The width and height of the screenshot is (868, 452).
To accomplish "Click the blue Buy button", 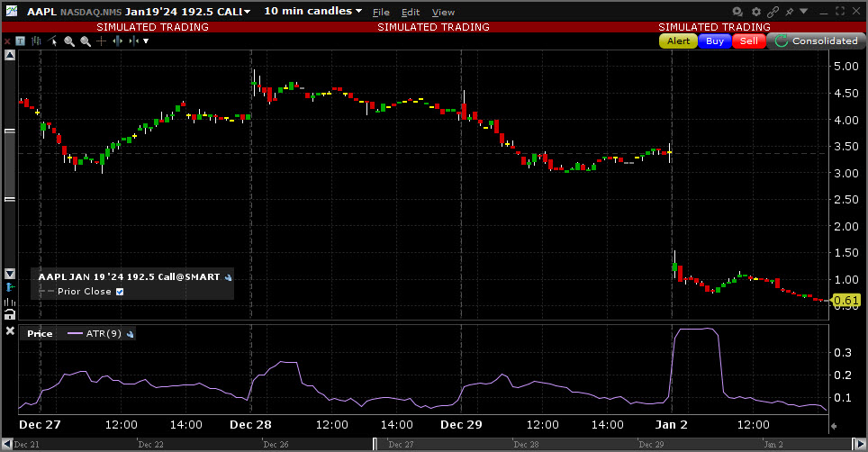I will [x=715, y=41].
